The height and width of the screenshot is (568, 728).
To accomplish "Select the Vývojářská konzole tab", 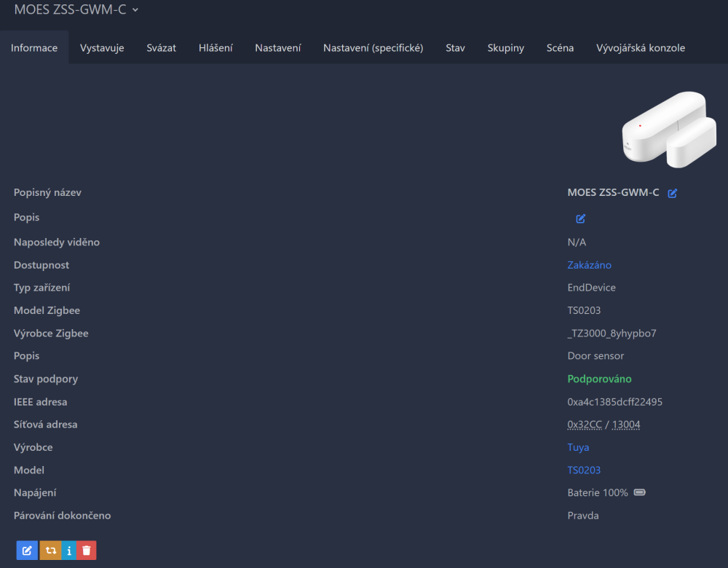I will 640,48.
